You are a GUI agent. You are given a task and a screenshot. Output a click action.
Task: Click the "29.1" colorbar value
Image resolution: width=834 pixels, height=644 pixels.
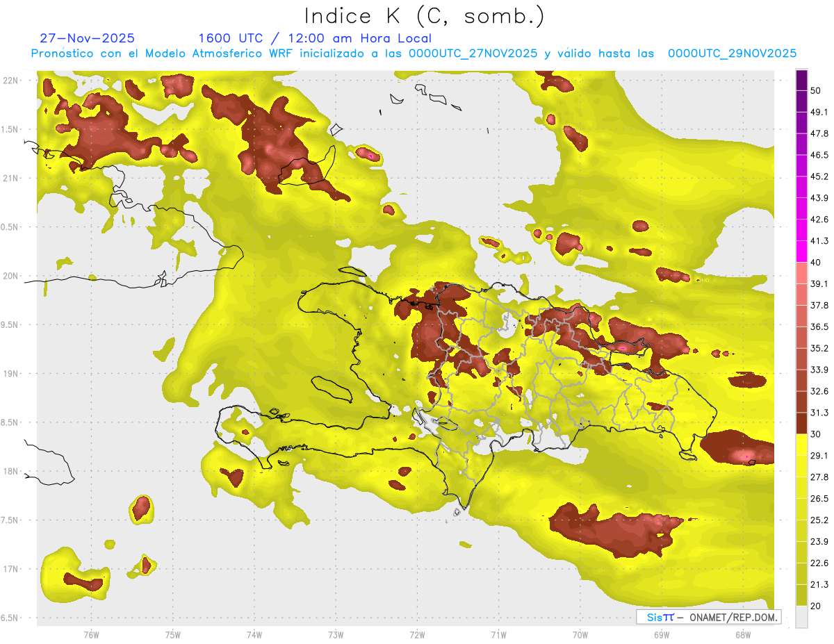click(819, 456)
